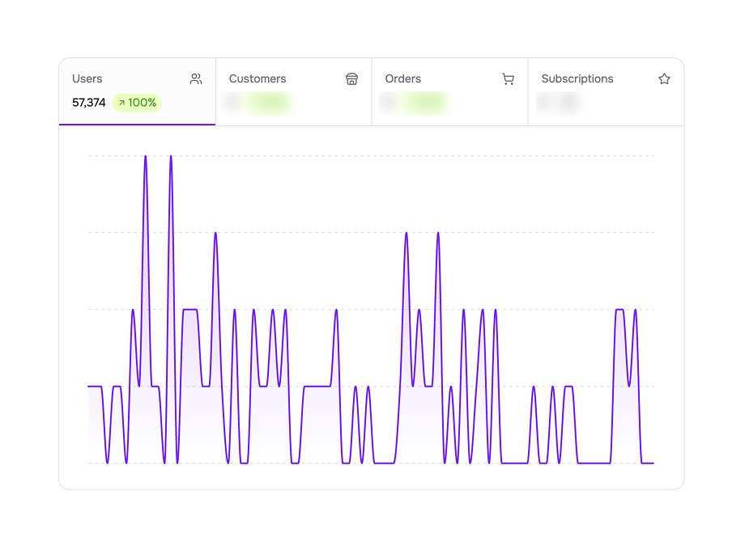
Task: Click the 100% growth badge
Action: tap(137, 103)
